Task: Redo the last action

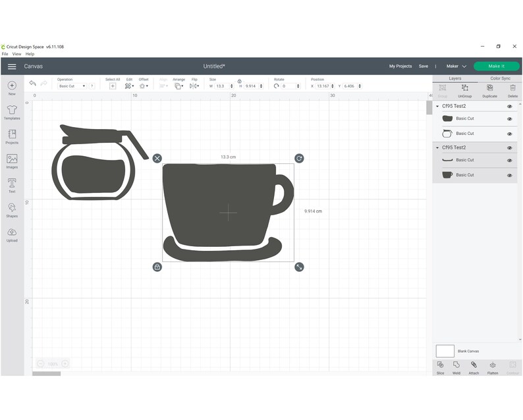Action: 43,84
